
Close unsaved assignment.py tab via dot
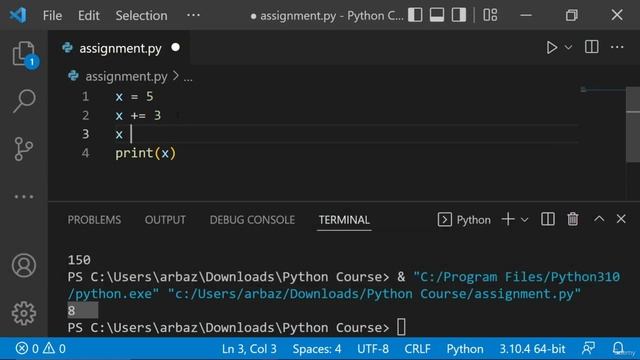[176, 47]
